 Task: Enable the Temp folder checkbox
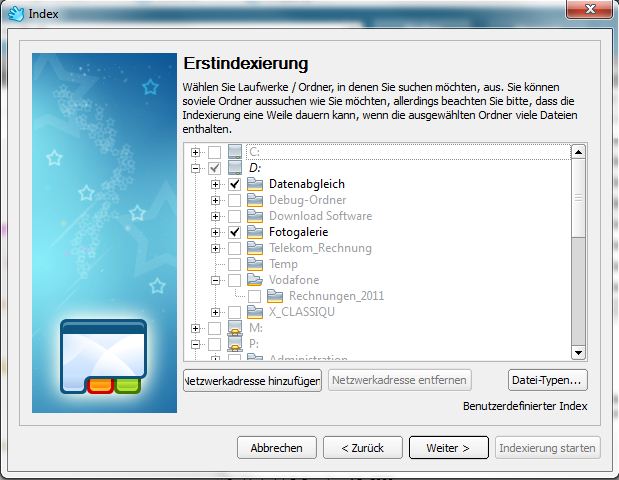coord(234,264)
